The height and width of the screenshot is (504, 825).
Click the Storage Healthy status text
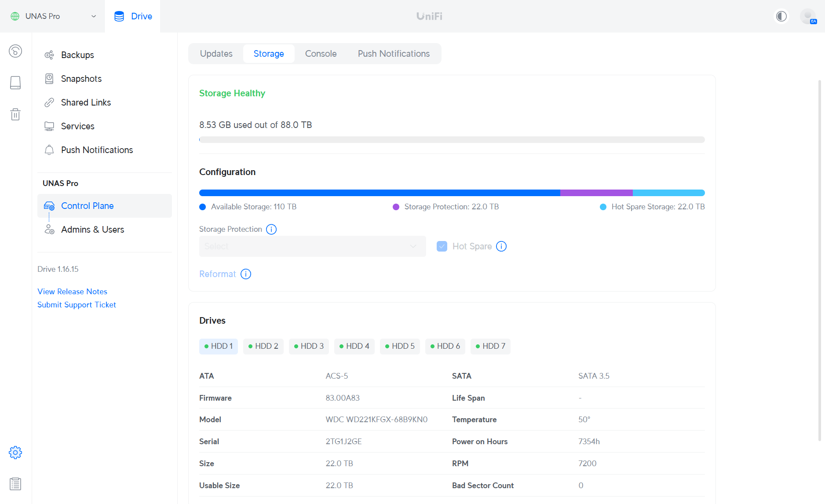(x=232, y=93)
